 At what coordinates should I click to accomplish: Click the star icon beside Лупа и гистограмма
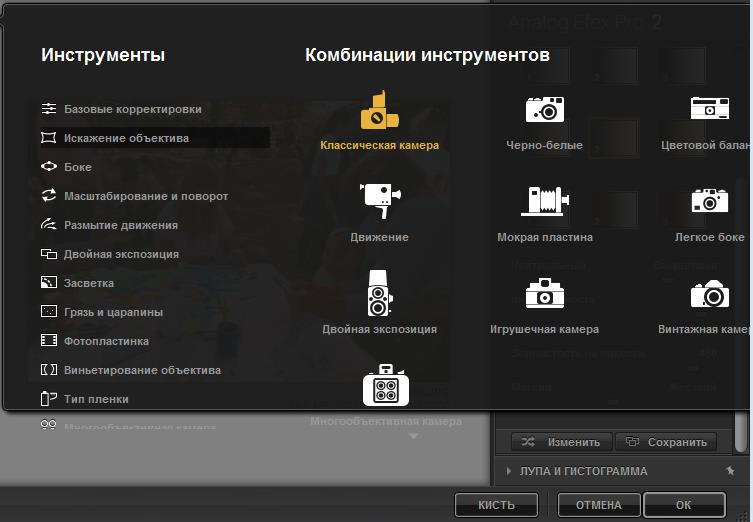coord(730,471)
